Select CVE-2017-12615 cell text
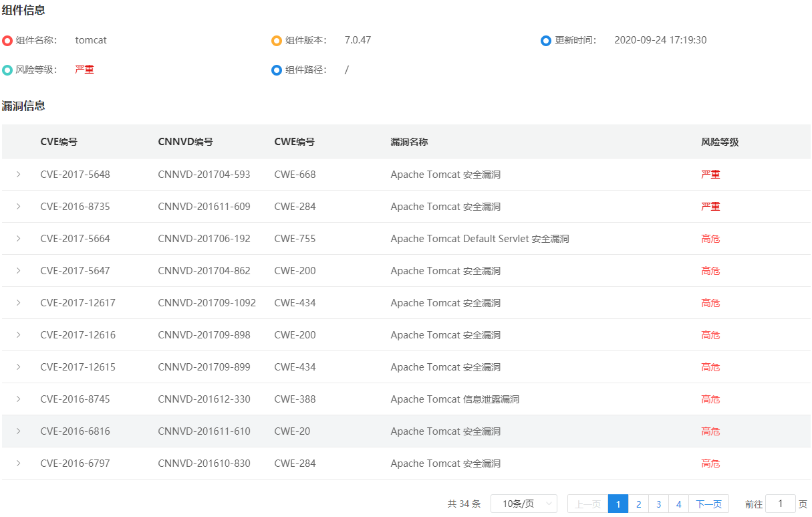The width and height of the screenshot is (812, 517). (78, 367)
